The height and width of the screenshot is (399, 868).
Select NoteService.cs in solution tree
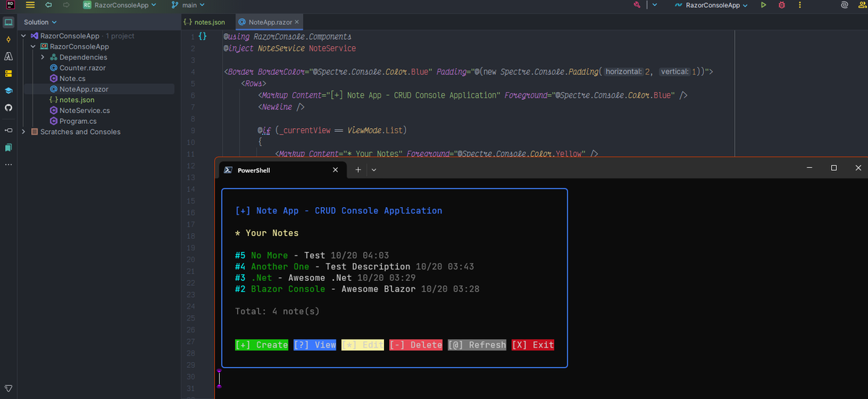point(85,110)
